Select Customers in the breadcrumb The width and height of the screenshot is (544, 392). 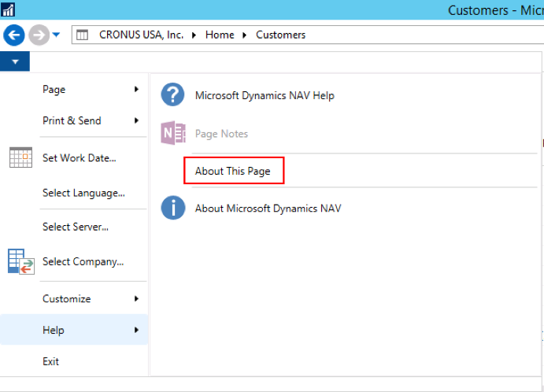coord(281,35)
